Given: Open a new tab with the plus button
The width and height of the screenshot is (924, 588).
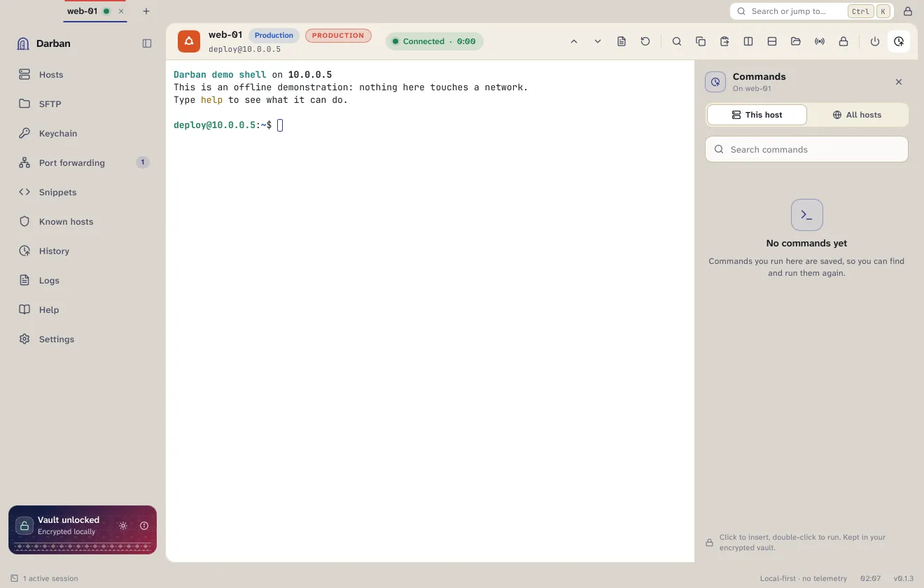Looking at the screenshot, I should tap(146, 11).
